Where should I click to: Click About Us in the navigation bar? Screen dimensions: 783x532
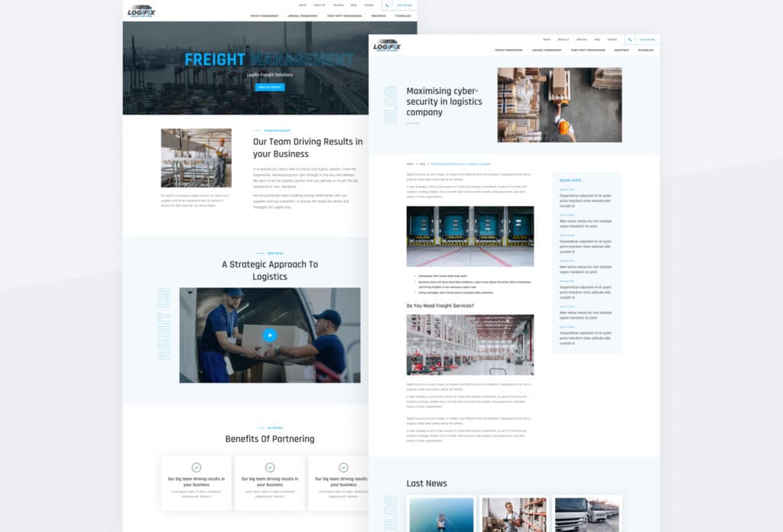[x=564, y=39]
